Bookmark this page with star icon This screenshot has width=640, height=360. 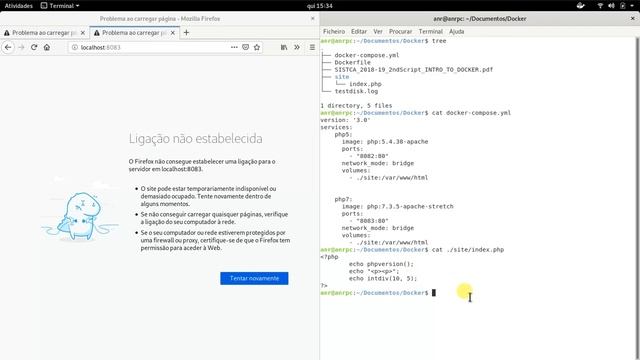coord(257,47)
